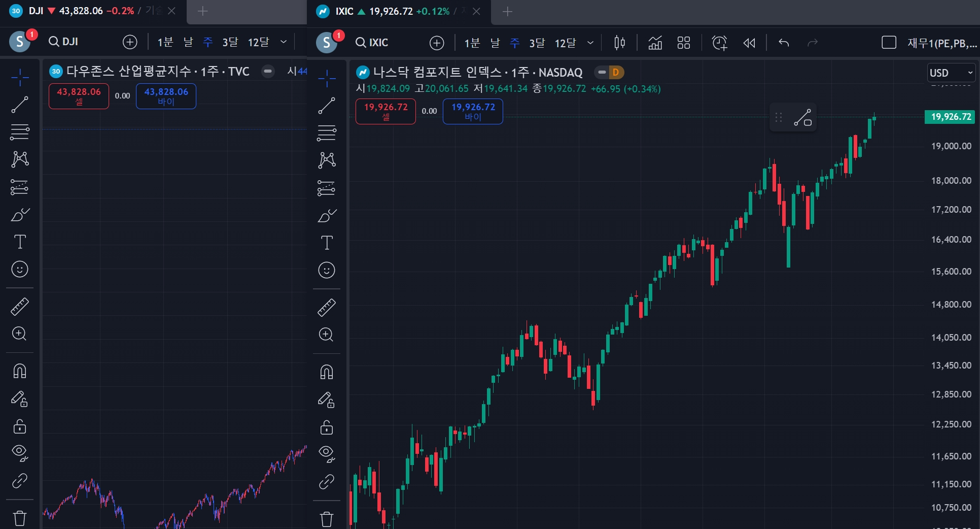Click DJI buy button 43,828.06
Screen dimensions: 980x529
166,96
